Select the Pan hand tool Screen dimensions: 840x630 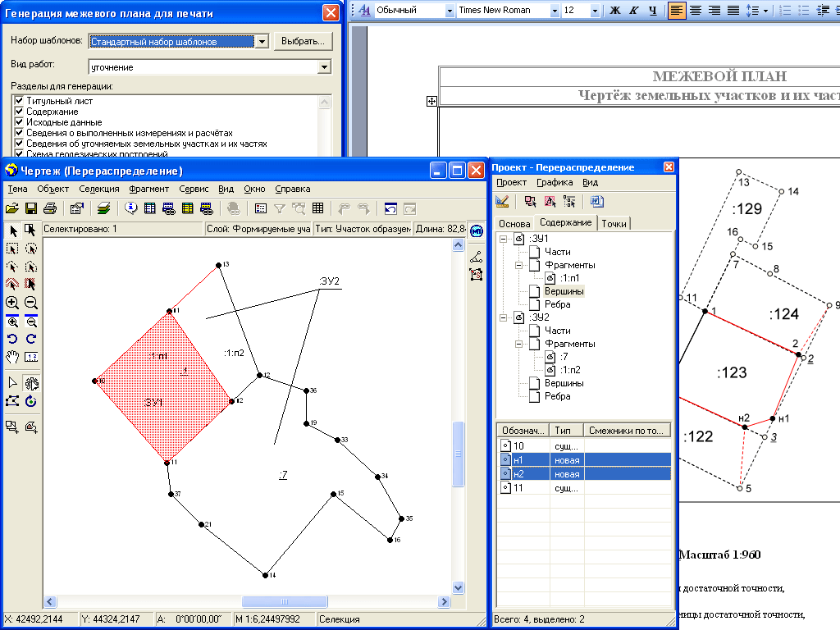12,357
